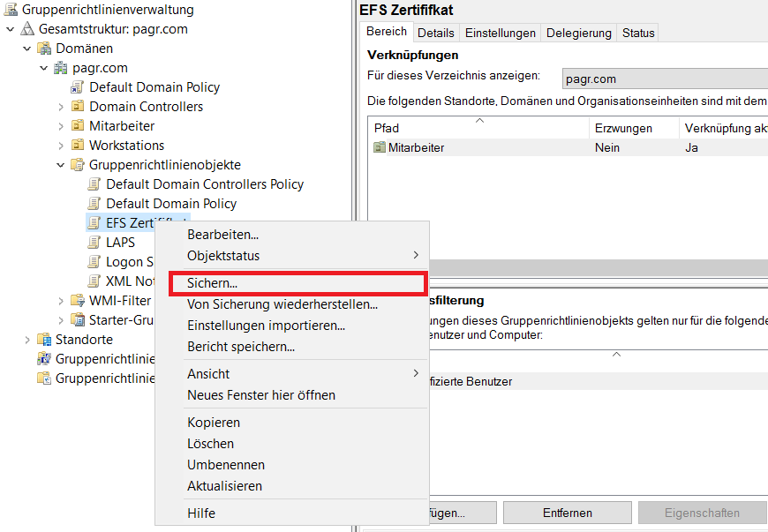
Task: Click the LAPS policy object icon
Action: pyautogui.click(x=94, y=243)
